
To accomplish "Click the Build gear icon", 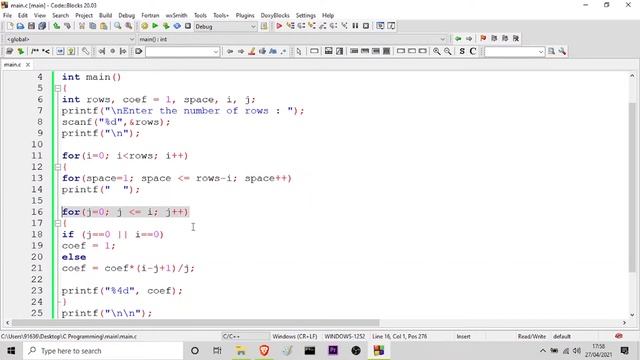I will point(144,26).
